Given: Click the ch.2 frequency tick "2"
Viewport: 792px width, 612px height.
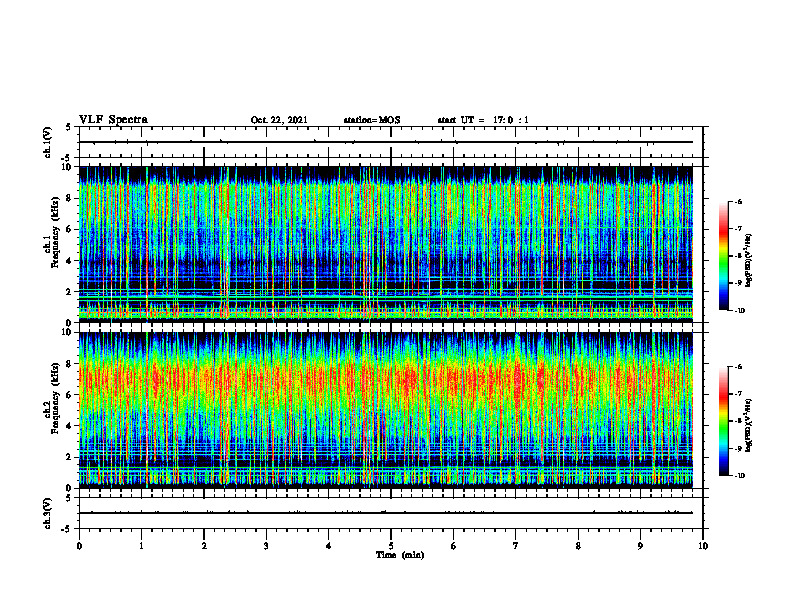Looking at the screenshot, I should click(x=70, y=457).
